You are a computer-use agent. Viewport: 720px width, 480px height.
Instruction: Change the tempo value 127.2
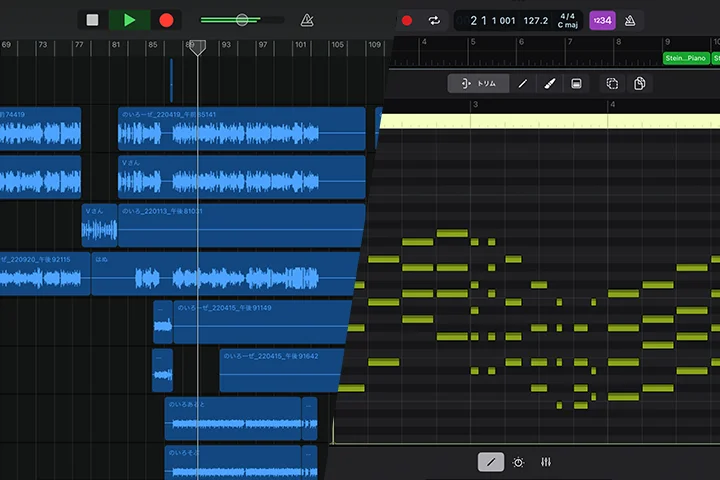tap(536, 21)
